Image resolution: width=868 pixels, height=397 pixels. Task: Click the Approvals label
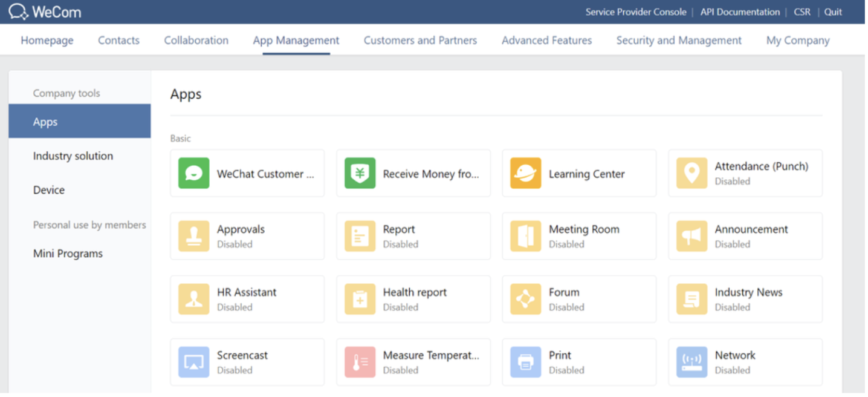pyautogui.click(x=241, y=229)
